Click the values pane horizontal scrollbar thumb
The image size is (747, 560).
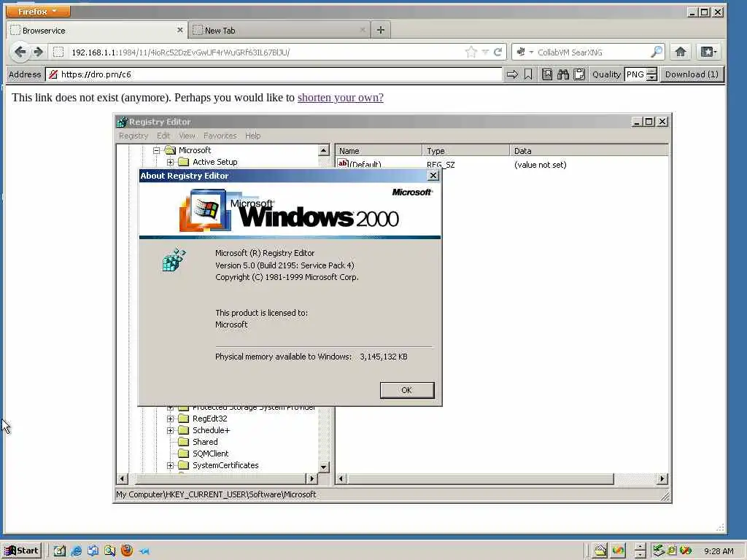point(480,478)
